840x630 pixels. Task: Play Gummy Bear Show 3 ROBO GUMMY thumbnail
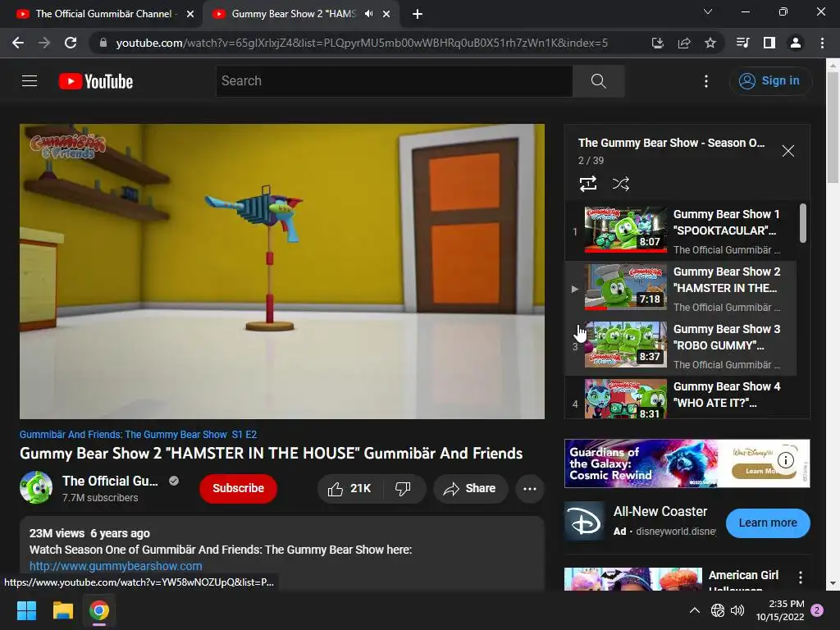click(x=625, y=345)
